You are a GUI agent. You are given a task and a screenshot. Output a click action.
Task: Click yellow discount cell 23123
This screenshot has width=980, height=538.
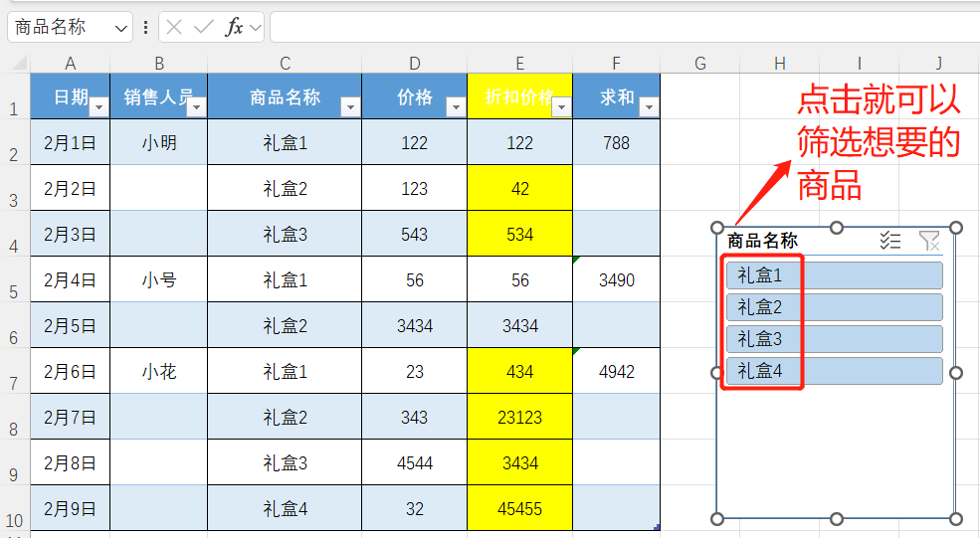[x=519, y=417]
